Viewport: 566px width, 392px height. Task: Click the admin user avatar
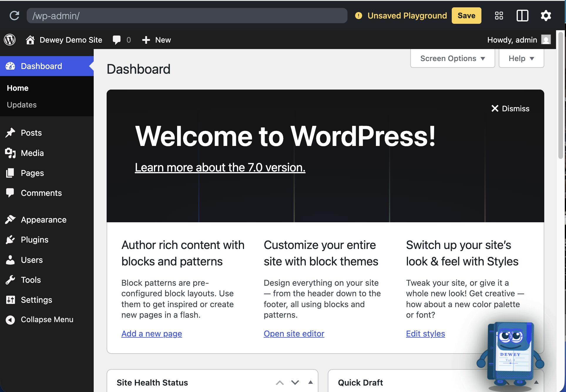coord(546,40)
